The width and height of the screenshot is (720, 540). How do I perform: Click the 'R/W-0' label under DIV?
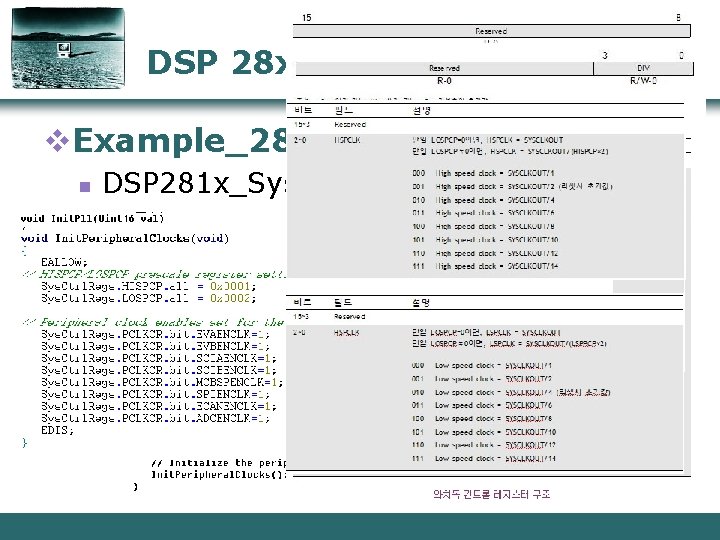[643, 81]
